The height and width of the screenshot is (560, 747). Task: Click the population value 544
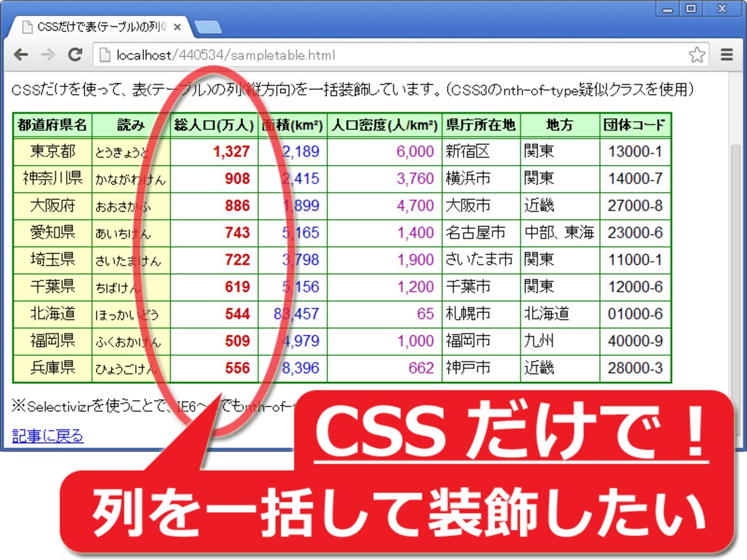[x=237, y=314]
